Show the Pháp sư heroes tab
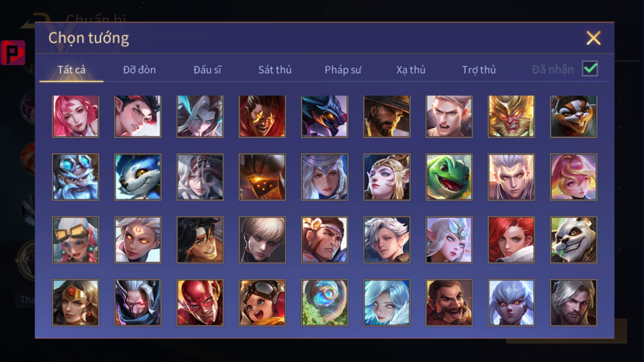 [x=343, y=70]
